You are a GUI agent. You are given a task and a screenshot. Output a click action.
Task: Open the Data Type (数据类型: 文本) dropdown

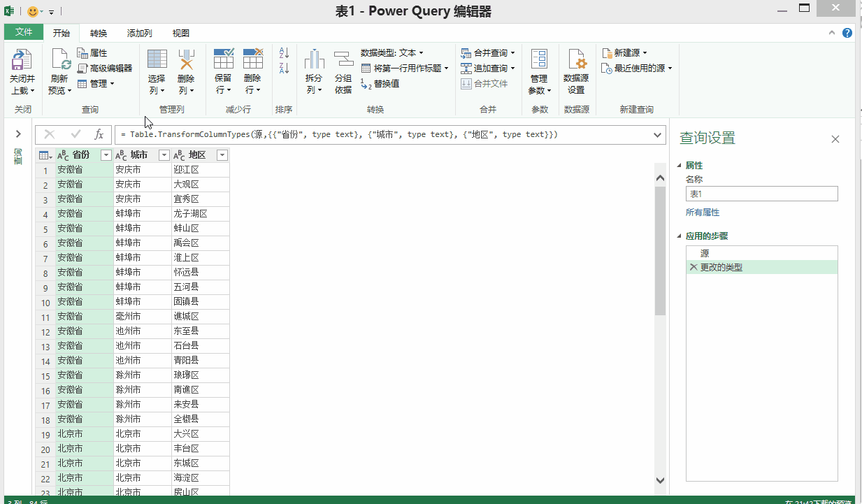click(x=392, y=53)
